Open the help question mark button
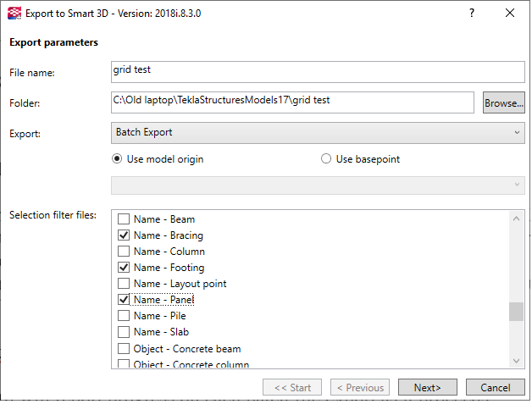The height and width of the screenshot is (404, 532). click(472, 13)
